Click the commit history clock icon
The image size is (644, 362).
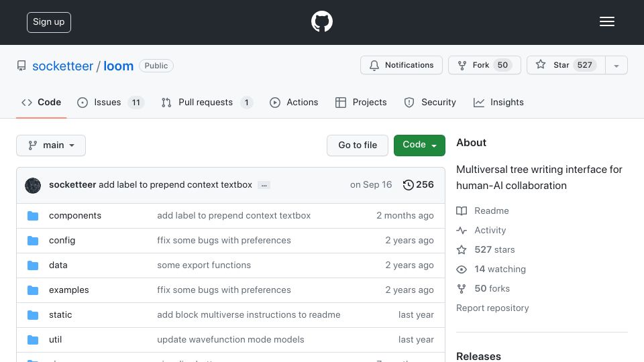pos(408,185)
